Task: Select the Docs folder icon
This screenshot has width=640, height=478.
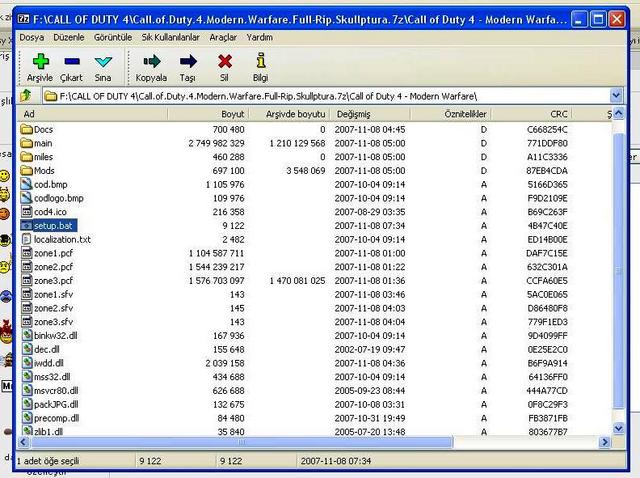Action: (27, 129)
